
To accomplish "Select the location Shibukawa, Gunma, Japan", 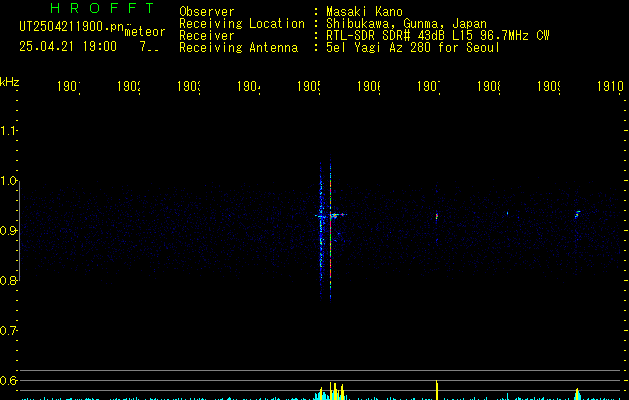I will [406, 23].
